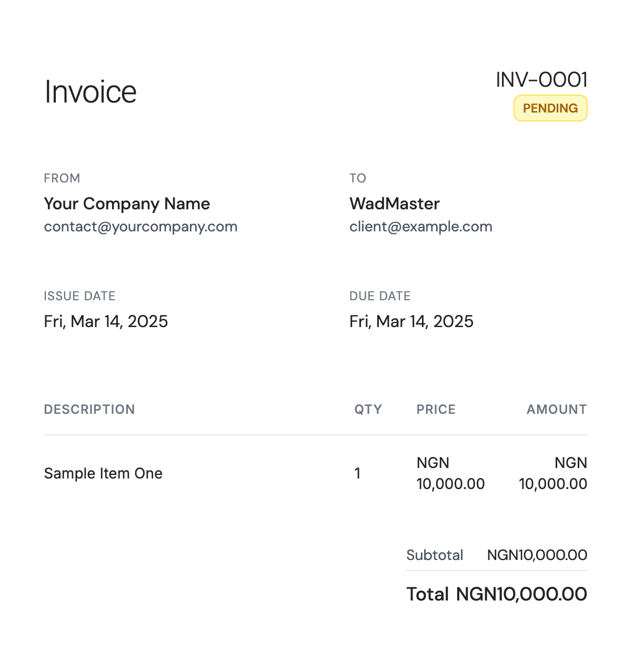Click the INV-0001 invoice number
This screenshot has width=644, height=651.
(541, 80)
